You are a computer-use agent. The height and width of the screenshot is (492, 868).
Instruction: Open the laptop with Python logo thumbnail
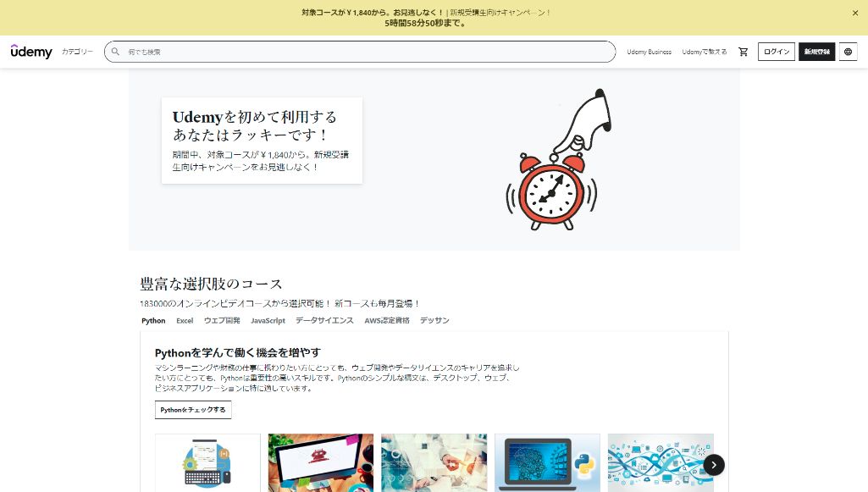[x=548, y=462]
